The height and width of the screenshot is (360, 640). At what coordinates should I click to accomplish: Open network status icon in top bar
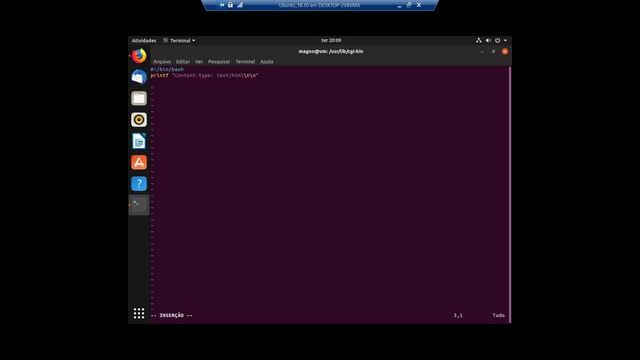[478, 40]
